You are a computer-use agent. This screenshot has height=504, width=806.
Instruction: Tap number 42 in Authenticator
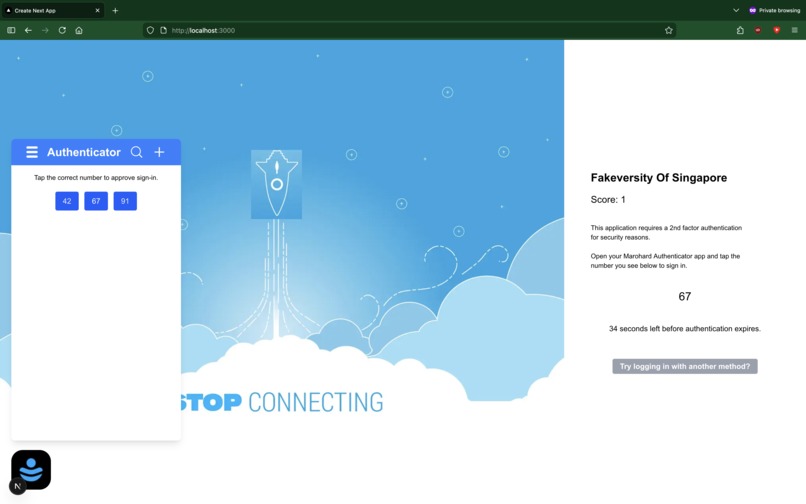67,201
